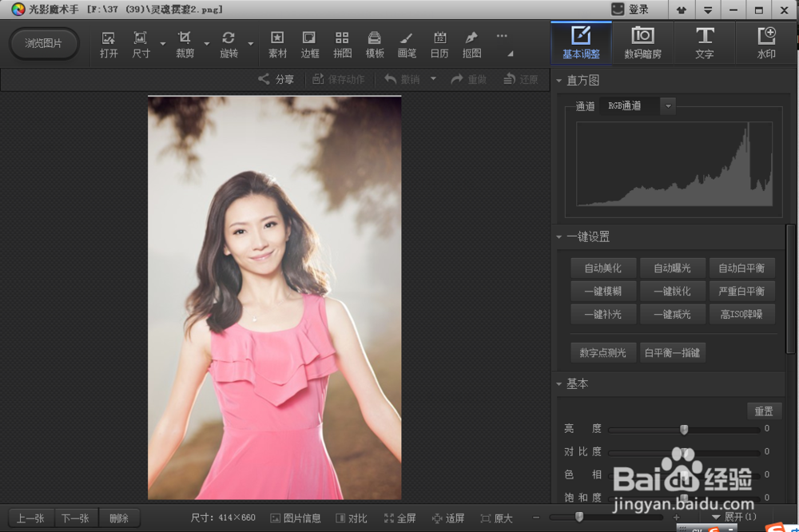The width and height of the screenshot is (799, 532).
Task: Click the histogram graph area
Action: pos(674,164)
